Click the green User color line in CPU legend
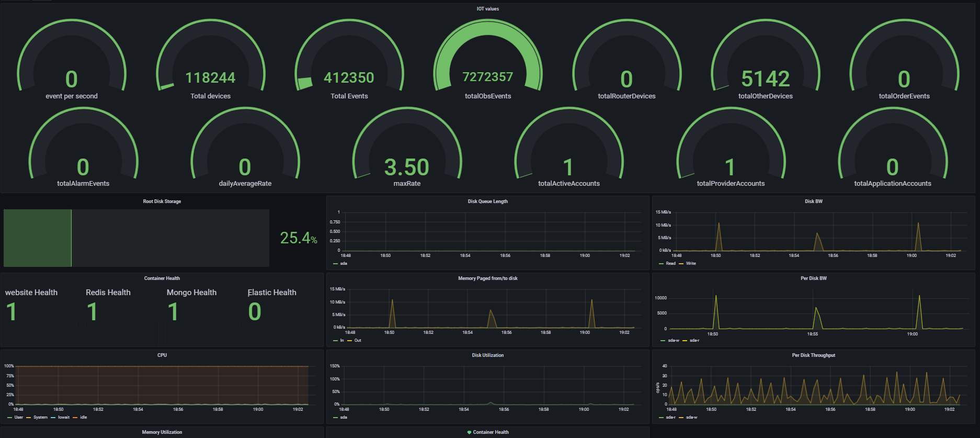Viewport: 980px width, 438px height. [x=10, y=418]
